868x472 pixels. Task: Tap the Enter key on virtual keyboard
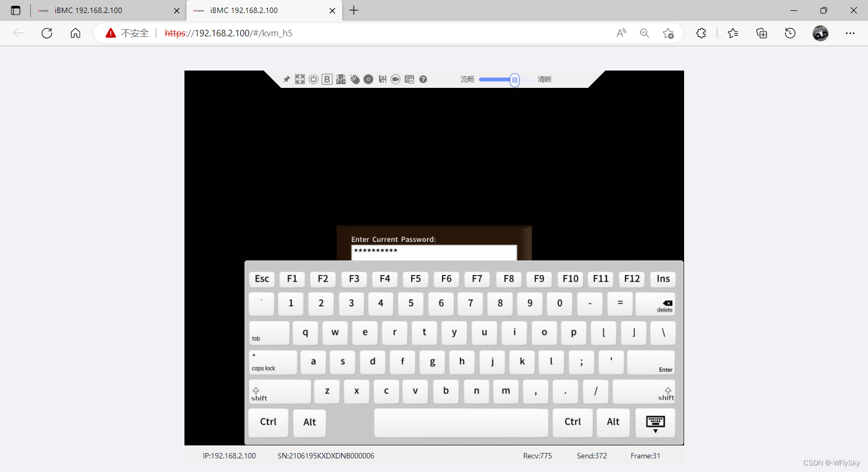[651, 362]
